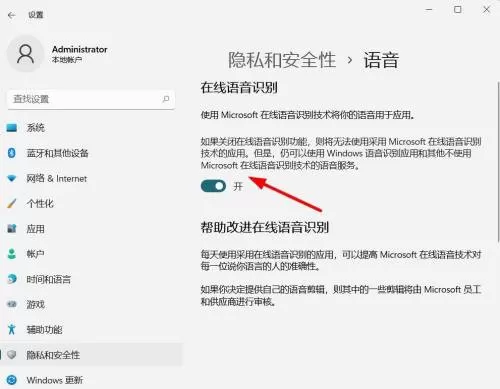Click the paintbrush icon for 个性化
Screen dimensions: 500x389
point(12,203)
